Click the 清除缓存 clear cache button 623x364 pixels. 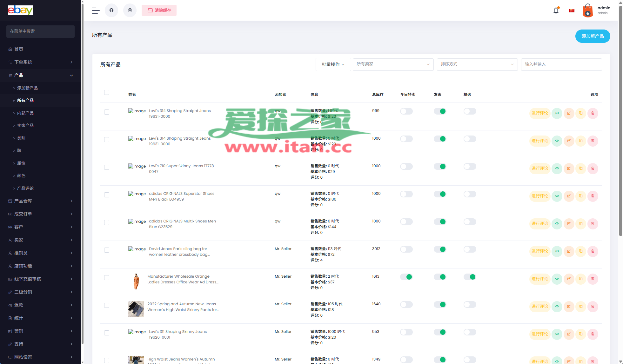pos(159,10)
